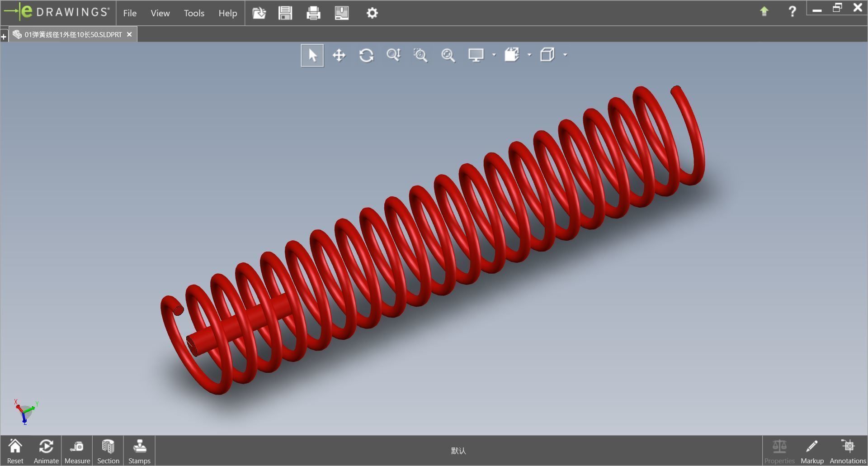Open the Help menu
Viewport: 868px width, 466px height.
pyautogui.click(x=227, y=13)
